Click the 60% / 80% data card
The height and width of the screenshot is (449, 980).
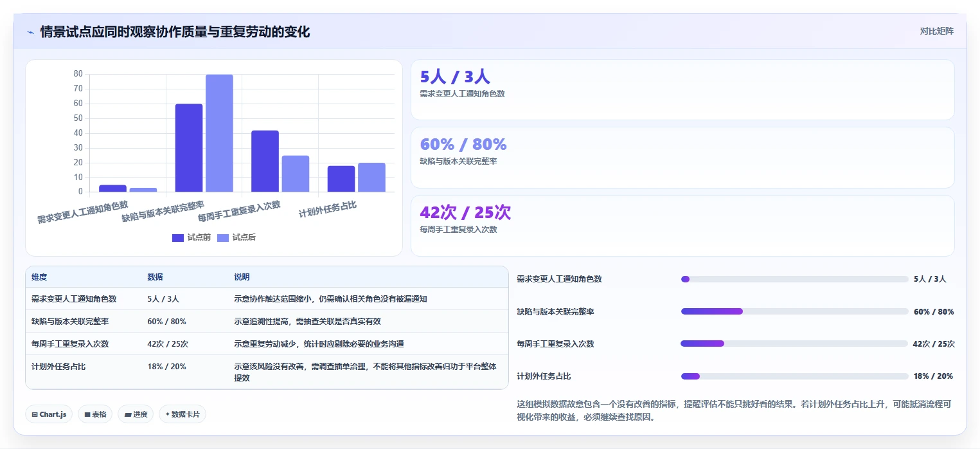682,158
